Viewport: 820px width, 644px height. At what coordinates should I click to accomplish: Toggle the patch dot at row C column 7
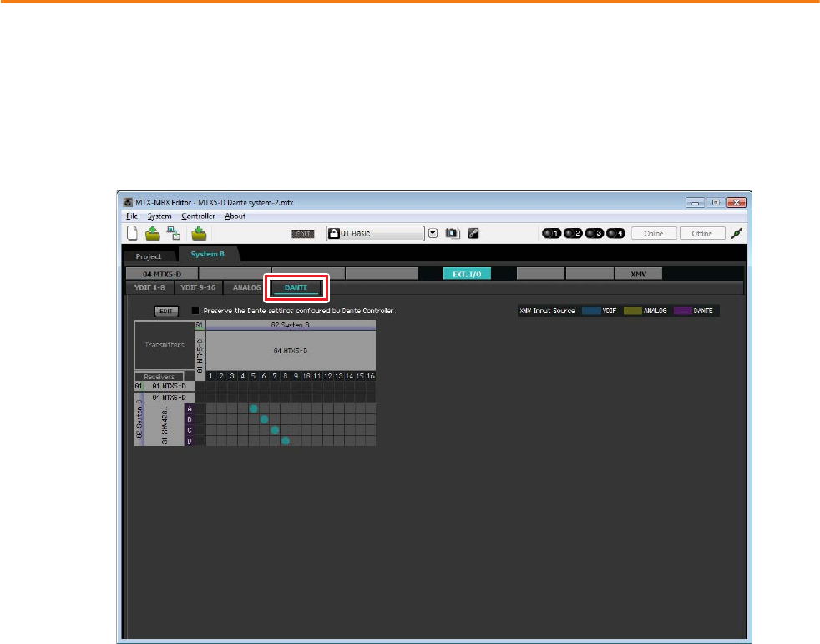(x=275, y=430)
